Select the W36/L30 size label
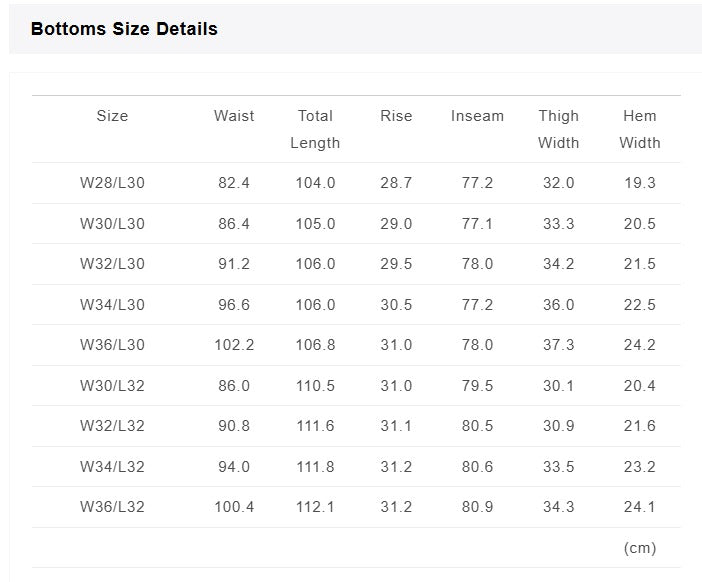702x582 pixels. pos(112,345)
